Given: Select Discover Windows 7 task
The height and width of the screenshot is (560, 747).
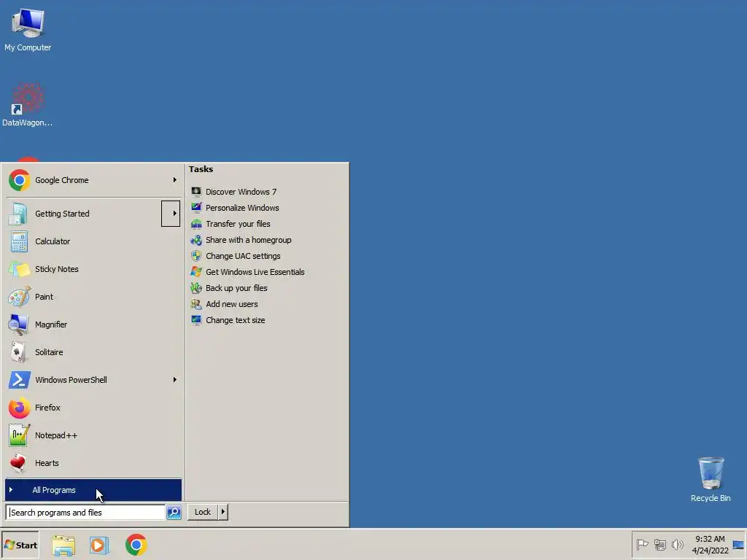Looking at the screenshot, I should click(x=233, y=192).
